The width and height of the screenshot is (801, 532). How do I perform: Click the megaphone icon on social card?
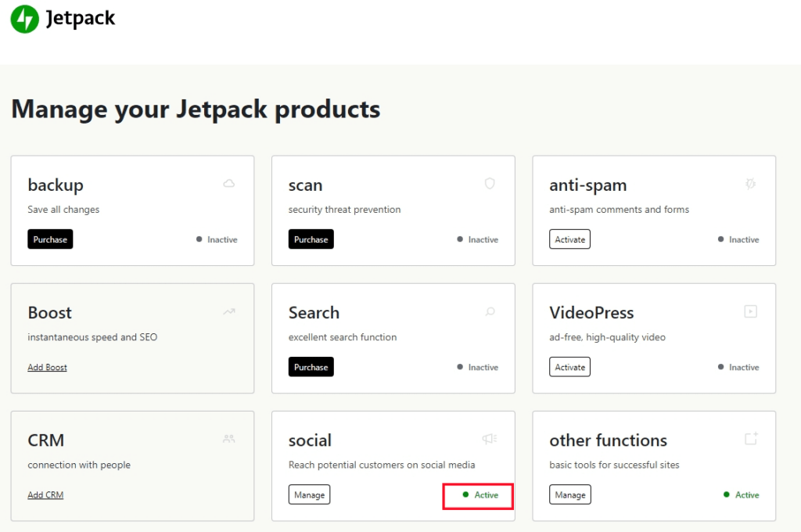[x=490, y=438]
